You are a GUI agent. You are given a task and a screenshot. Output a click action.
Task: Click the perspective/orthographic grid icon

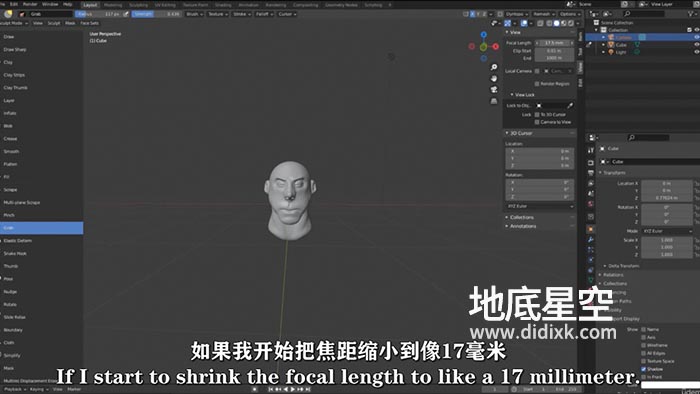coord(494,101)
